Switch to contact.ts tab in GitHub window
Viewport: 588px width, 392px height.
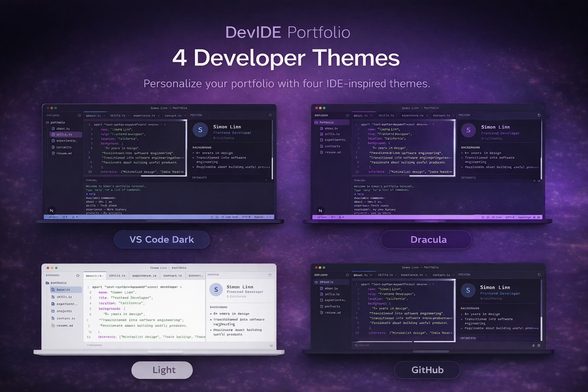[x=441, y=275]
